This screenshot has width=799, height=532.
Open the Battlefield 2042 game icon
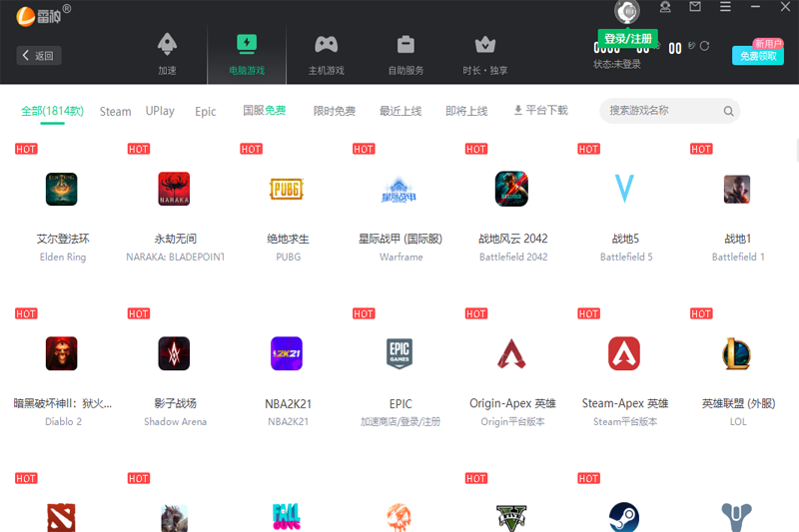coord(511,189)
